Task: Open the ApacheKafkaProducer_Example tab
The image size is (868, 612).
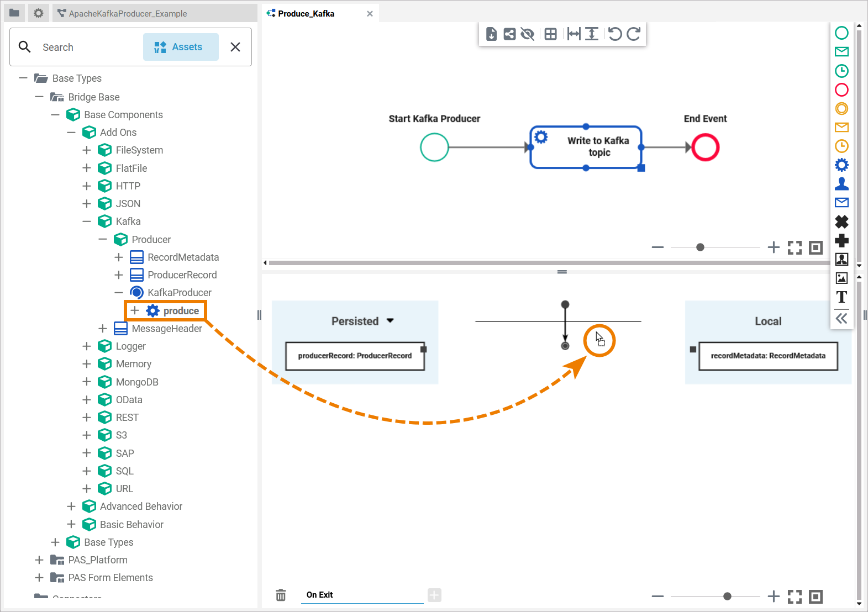Action: coord(127,13)
